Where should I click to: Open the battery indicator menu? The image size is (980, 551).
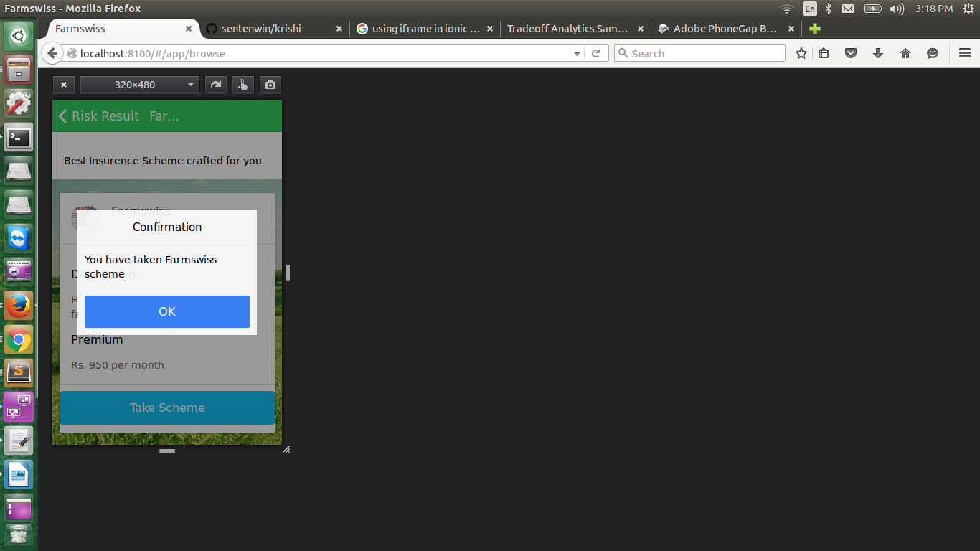[872, 9]
